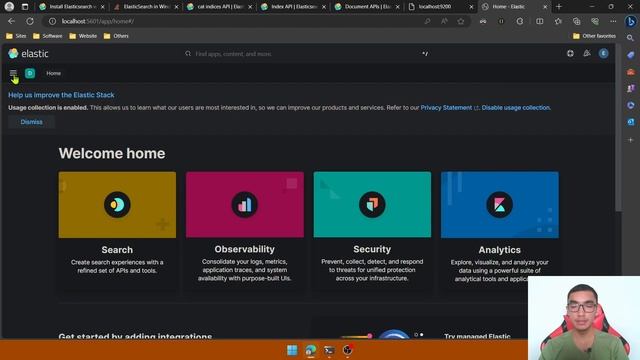The height and width of the screenshot is (360, 640).
Task: Expand the Website bookmarks folder
Action: click(x=83, y=36)
